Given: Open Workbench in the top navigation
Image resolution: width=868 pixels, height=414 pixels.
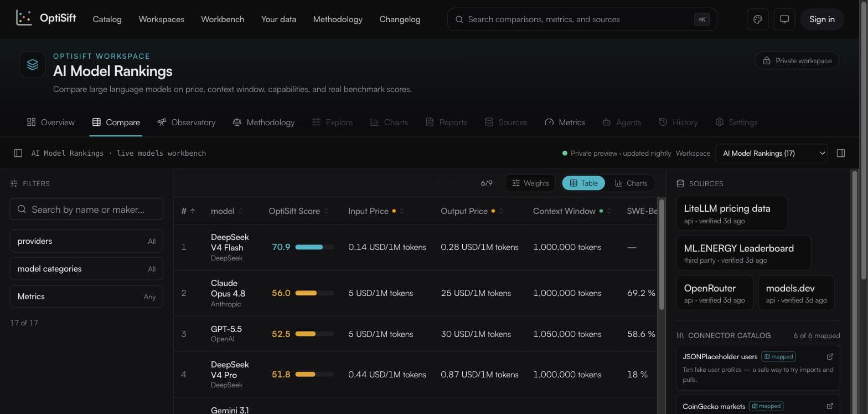Looking at the screenshot, I should coord(223,19).
